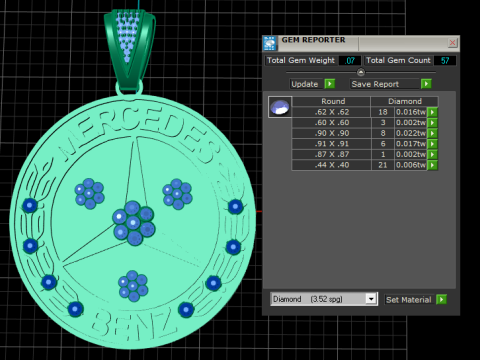This screenshot has height=360, width=480.
Task: Click the gem count 6 cell
Action: (x=383, y=144)
